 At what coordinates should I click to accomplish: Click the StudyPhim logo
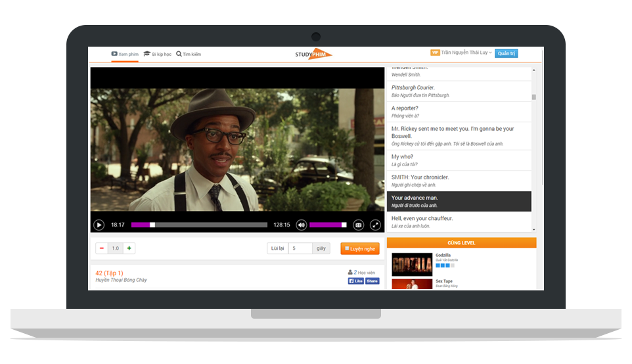313,54
